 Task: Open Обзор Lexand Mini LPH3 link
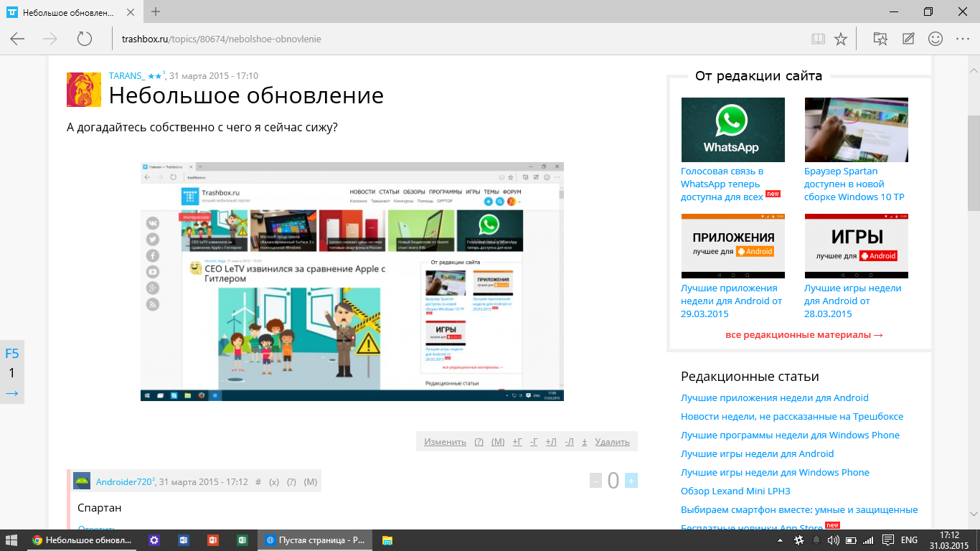(x=735, y=491)
